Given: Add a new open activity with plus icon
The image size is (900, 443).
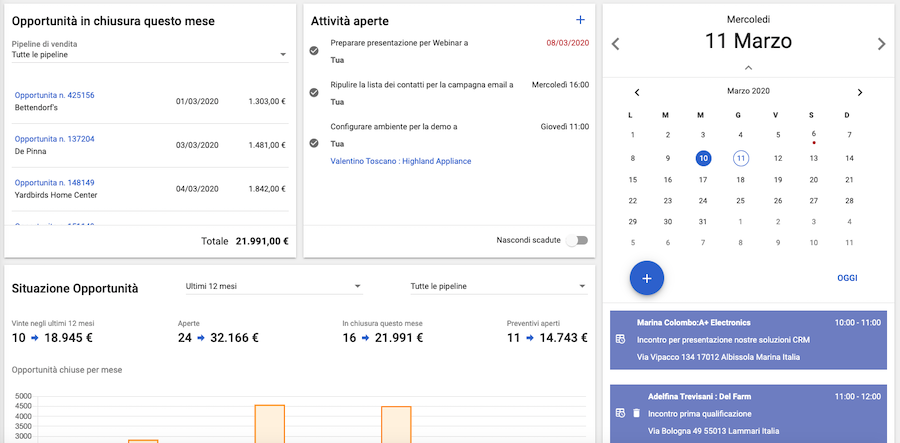Looking at the screenshot, I should [580, 20].
